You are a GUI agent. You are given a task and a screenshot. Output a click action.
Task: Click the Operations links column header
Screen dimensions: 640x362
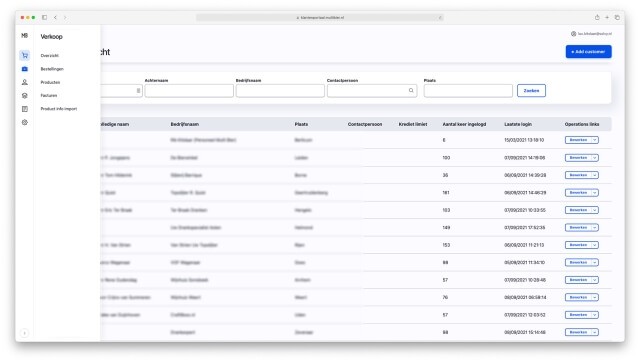tap(582, 124)
